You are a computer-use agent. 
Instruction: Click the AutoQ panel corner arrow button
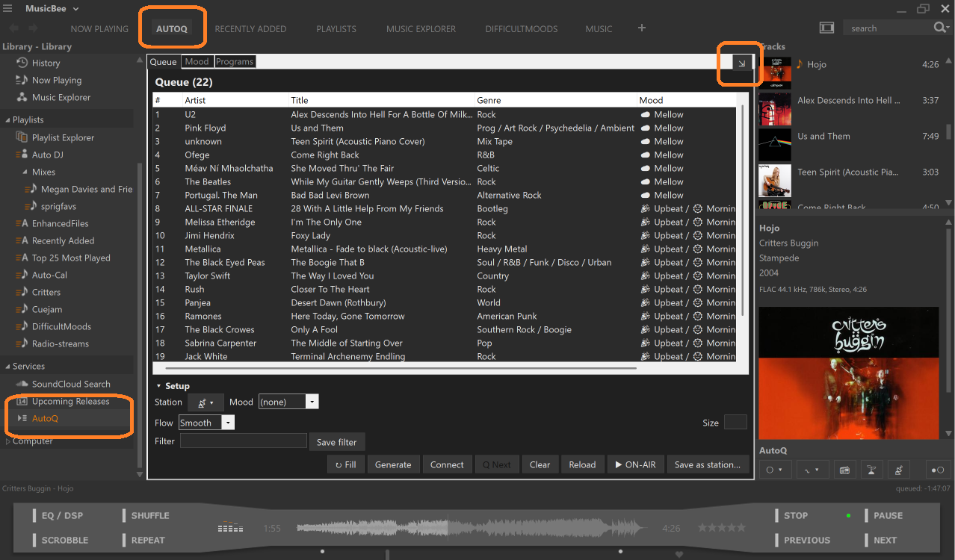741,63
